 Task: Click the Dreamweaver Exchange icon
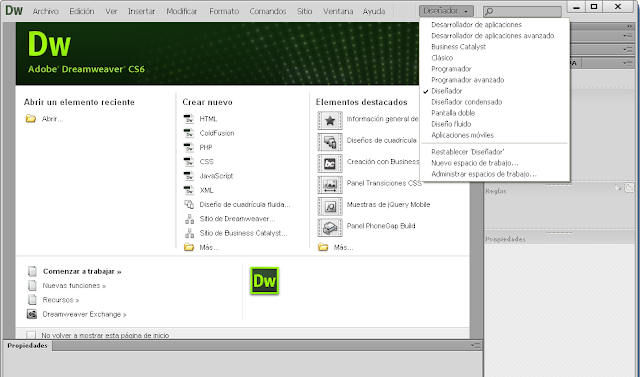[32, 314]
